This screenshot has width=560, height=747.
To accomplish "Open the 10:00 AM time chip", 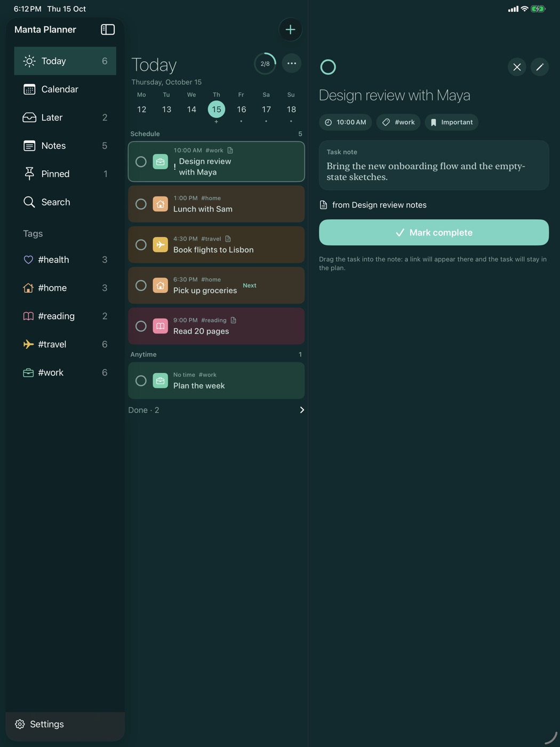I will click(x=346, y=122).
